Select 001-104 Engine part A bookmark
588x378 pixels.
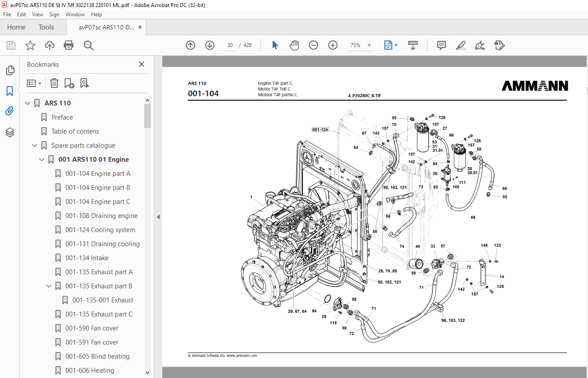98,174
